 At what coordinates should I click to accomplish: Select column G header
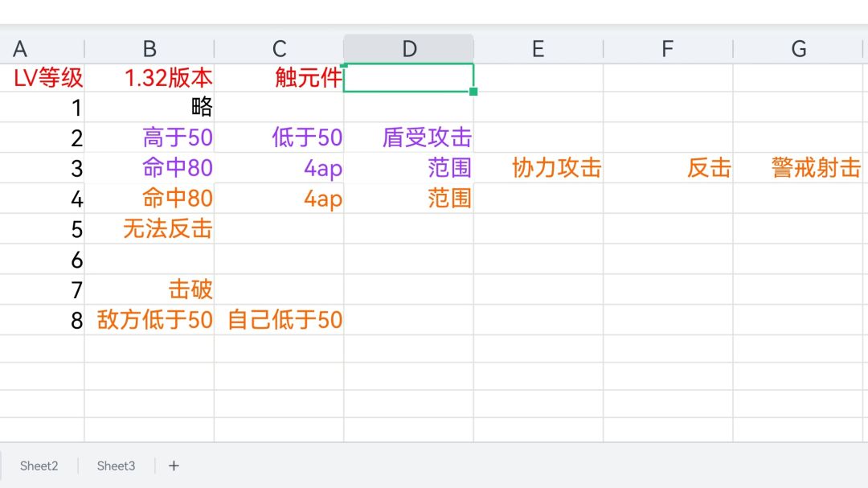[x=799, y=49]
